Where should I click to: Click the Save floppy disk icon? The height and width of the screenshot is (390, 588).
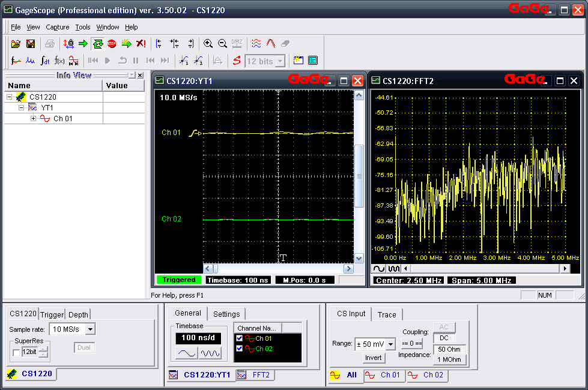coord(30,44)
